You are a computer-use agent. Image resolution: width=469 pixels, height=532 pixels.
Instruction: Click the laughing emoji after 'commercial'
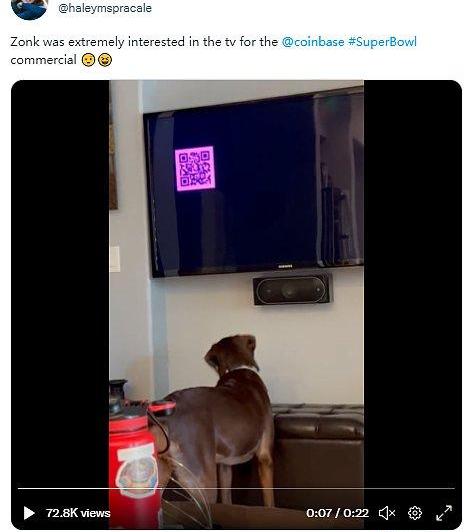(x=105, y=60)
